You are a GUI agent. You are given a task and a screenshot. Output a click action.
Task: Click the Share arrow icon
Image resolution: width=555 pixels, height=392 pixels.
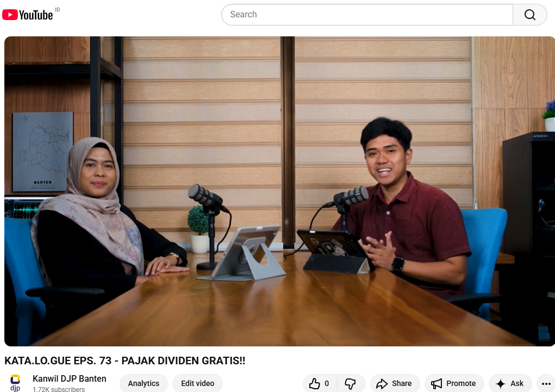point(382,384)
